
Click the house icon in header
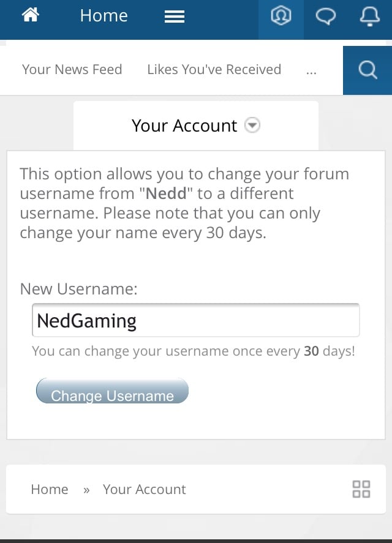31,15
